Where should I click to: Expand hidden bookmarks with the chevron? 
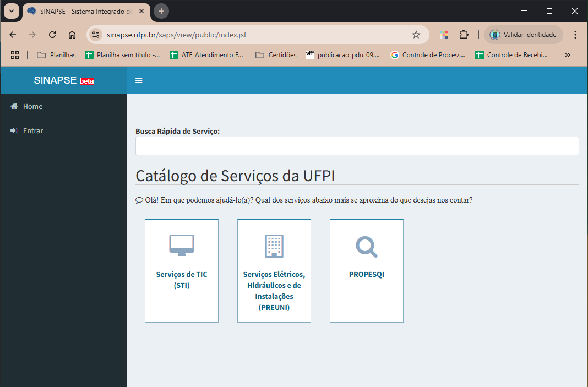(568, 55)
